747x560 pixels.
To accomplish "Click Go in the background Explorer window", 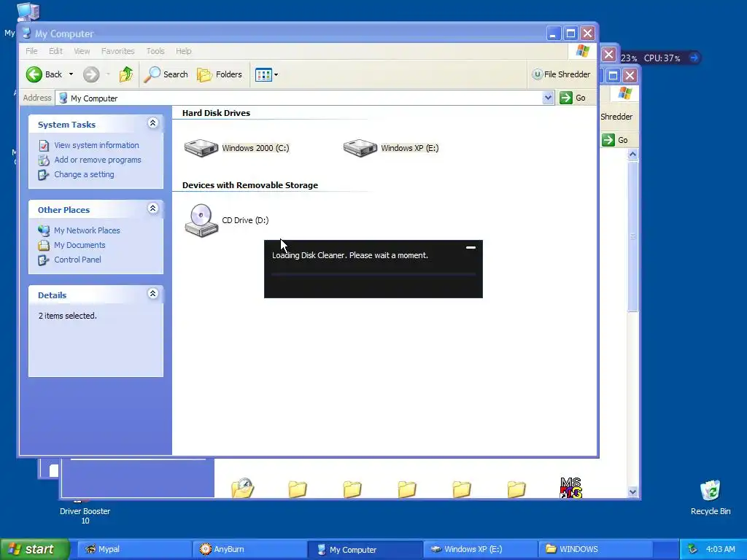I will tap(615, 140).
